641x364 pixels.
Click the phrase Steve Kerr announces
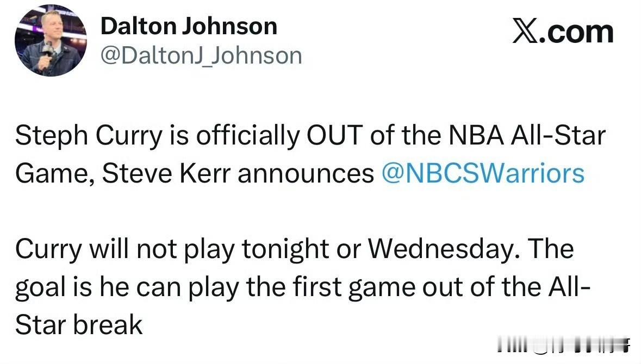click(x=238, y=173)
